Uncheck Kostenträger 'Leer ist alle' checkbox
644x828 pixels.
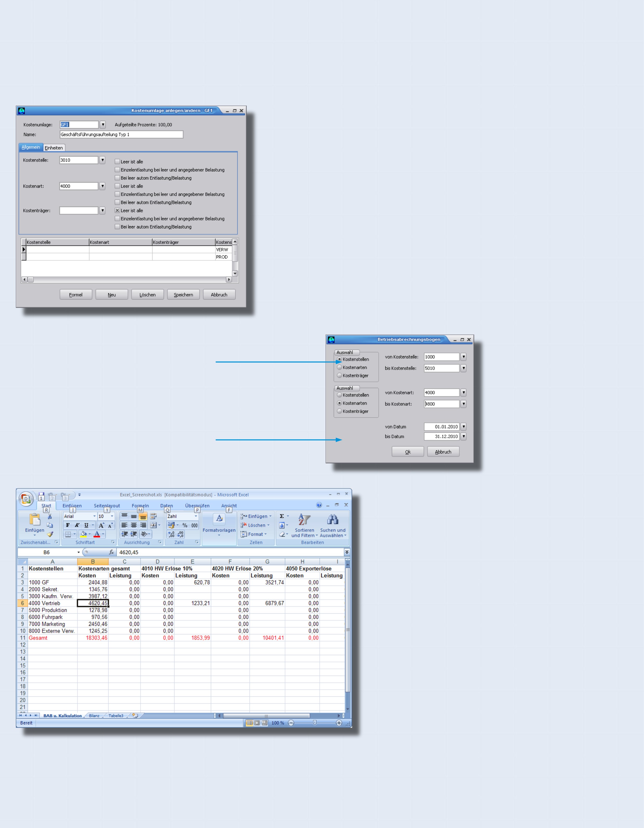(118, 211)
